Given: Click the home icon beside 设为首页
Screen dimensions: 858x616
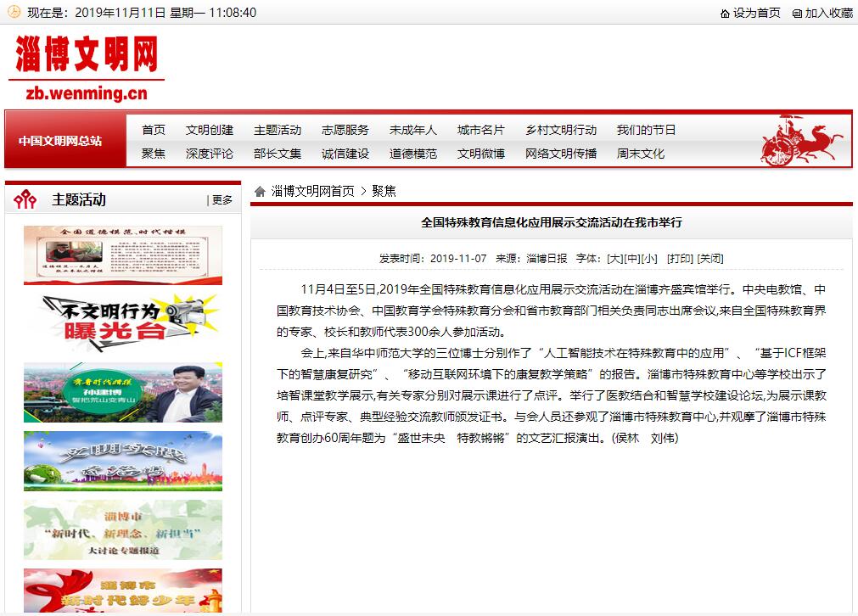Looking at the screenshot, I should click(x=725, y=12).
